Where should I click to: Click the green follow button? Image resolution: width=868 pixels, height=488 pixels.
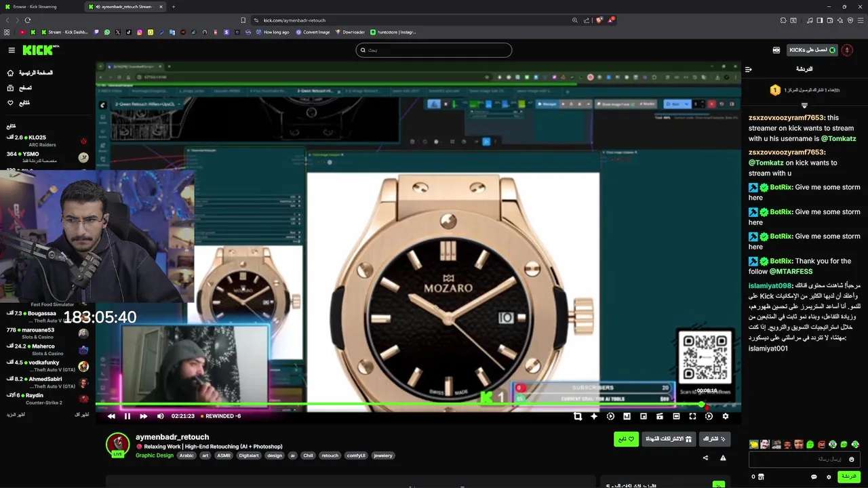(627, 439)
